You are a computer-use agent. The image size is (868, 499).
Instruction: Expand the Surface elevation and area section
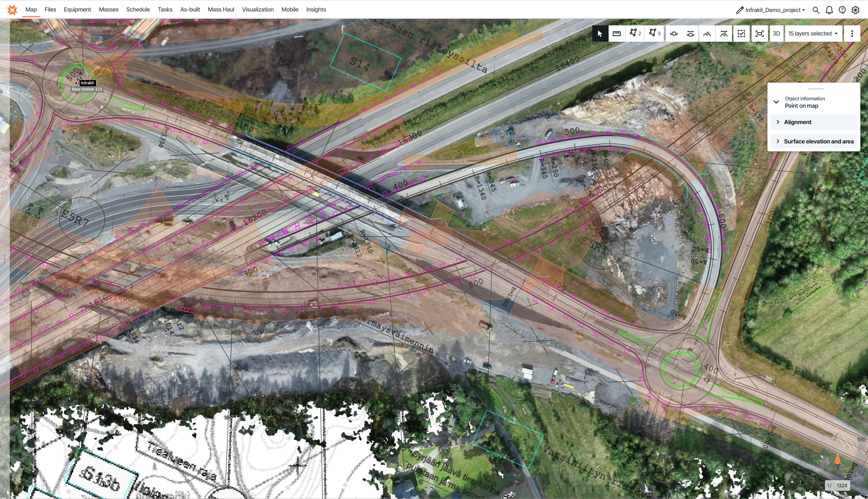pyautogui.click(x=814, y=141)
